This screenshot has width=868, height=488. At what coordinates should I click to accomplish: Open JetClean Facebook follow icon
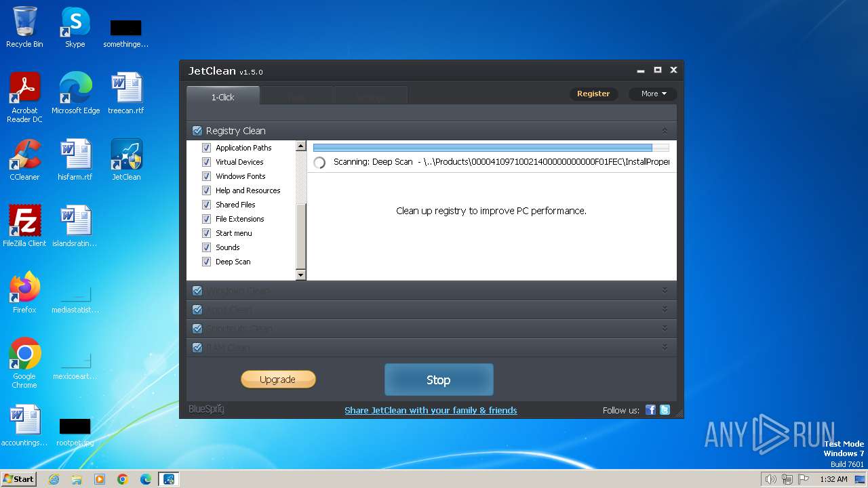tap(650, 409)
